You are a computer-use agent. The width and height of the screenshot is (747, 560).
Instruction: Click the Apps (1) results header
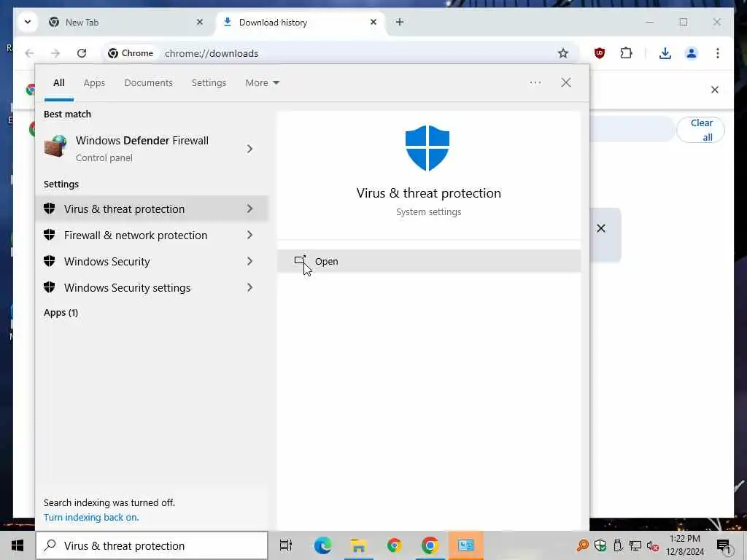tap(61, 313)
